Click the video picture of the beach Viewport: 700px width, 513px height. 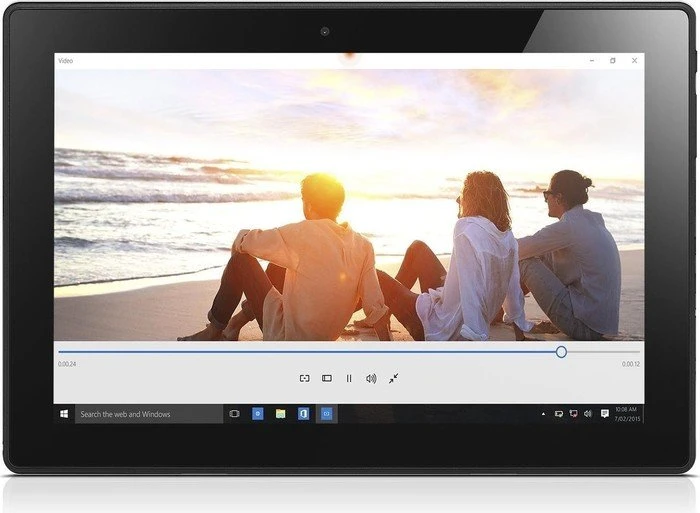(x=349, y=205)
